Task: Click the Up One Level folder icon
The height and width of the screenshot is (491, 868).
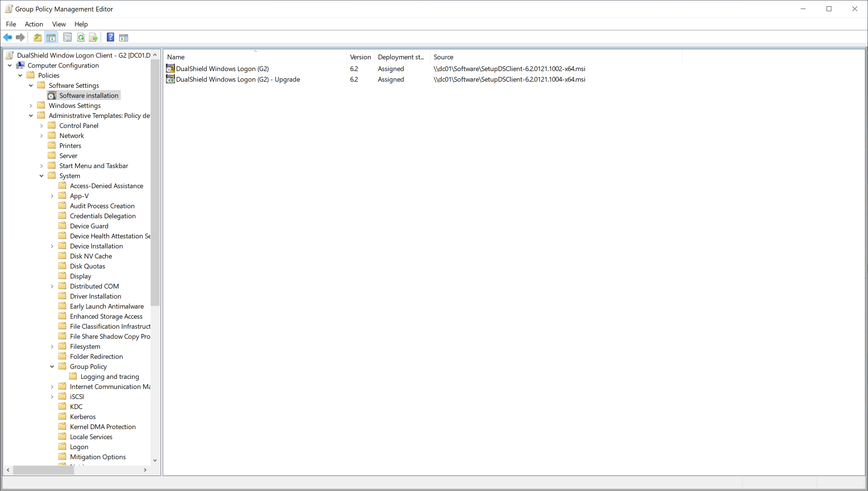Action: click(x=37, y=37)
